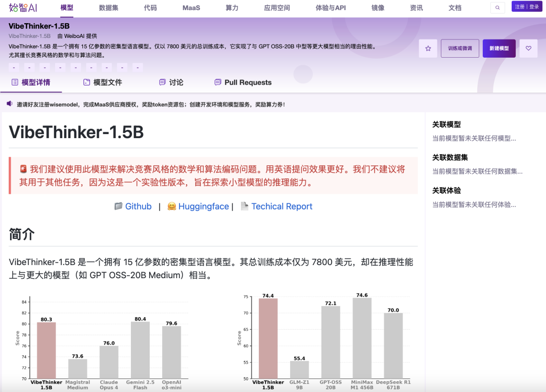Open the 资讯 nav item
The width and height of the screenshot is (546, 392).
pos(417,8)
